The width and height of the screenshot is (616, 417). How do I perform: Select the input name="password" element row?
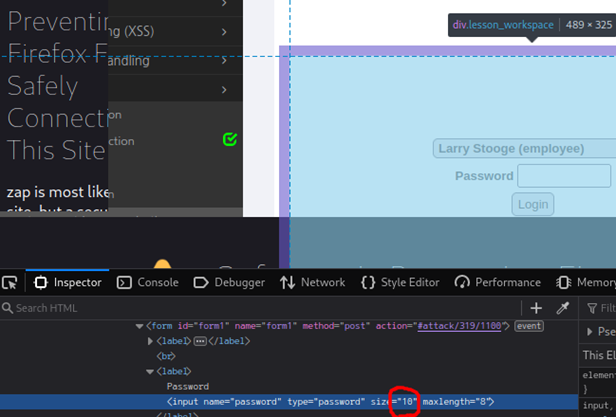[289, 402]
